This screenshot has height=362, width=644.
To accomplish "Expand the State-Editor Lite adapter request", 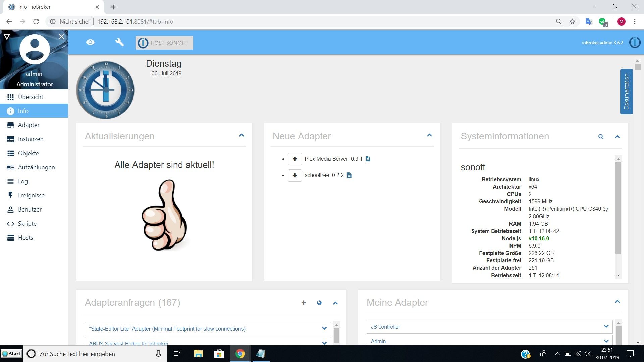I will 324,328.
